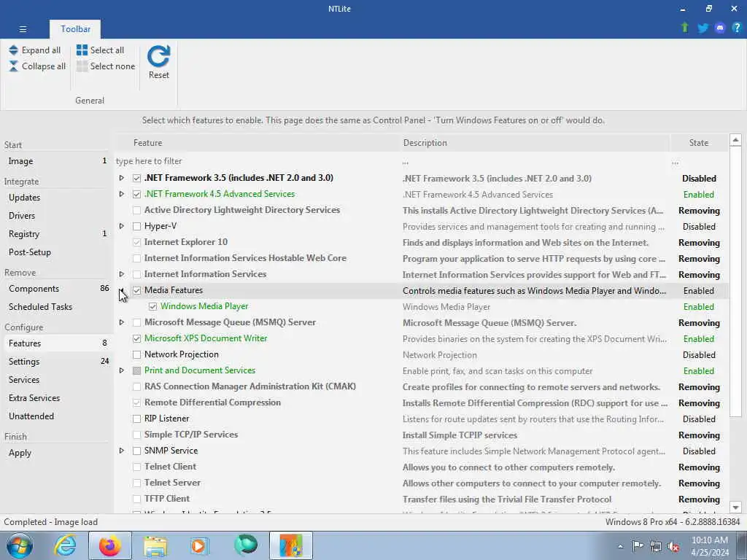The height and width of the screenshot is (560, 747).
Task: Check the RIP Listener checkbox
Action: click(136, 419)
